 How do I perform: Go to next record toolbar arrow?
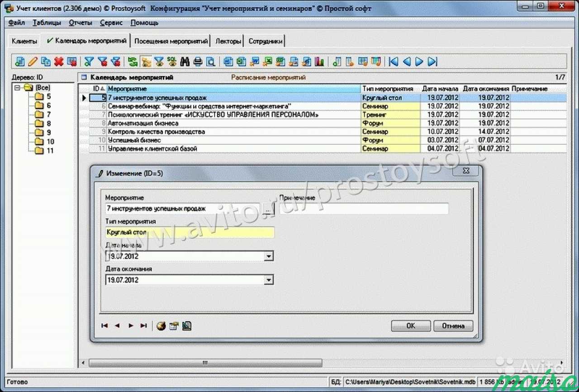click(x=419, y=61)
